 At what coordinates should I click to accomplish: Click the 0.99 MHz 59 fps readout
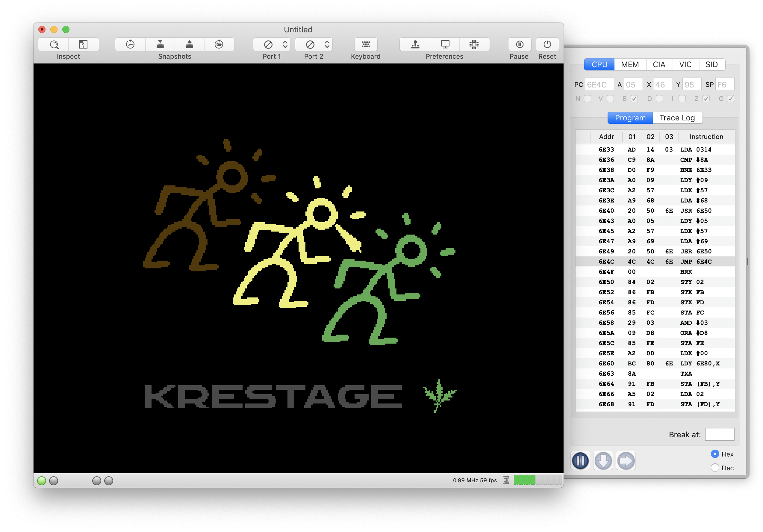click(475, 480)
